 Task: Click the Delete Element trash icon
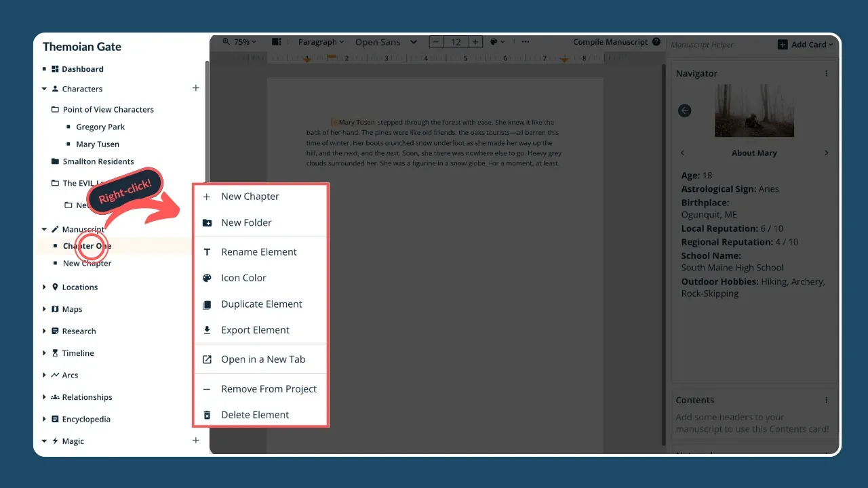click(x=208, y=415)
